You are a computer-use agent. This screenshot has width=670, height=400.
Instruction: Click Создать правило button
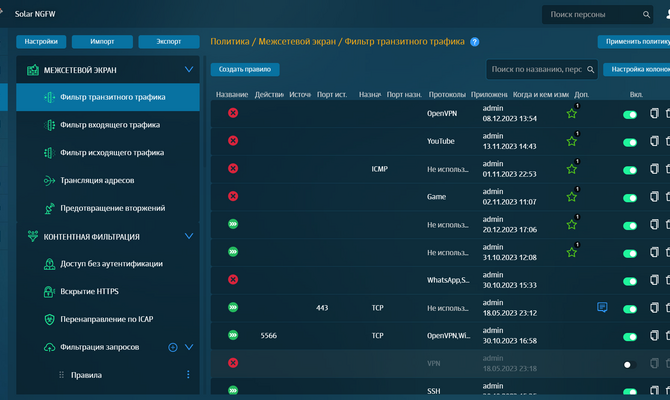pyautogui.click(x=245, y=69)
